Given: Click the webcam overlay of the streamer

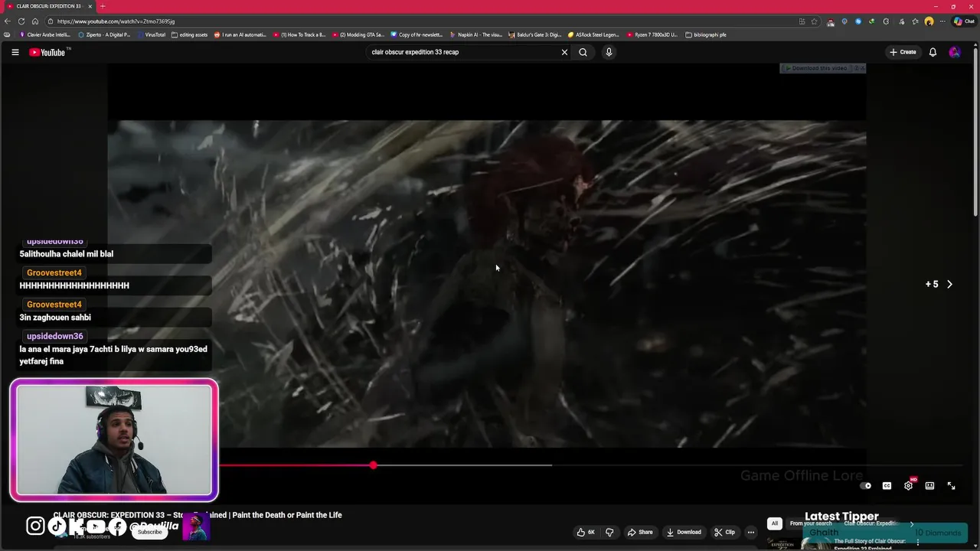Looking at the screenshot, I should (114, 440).
